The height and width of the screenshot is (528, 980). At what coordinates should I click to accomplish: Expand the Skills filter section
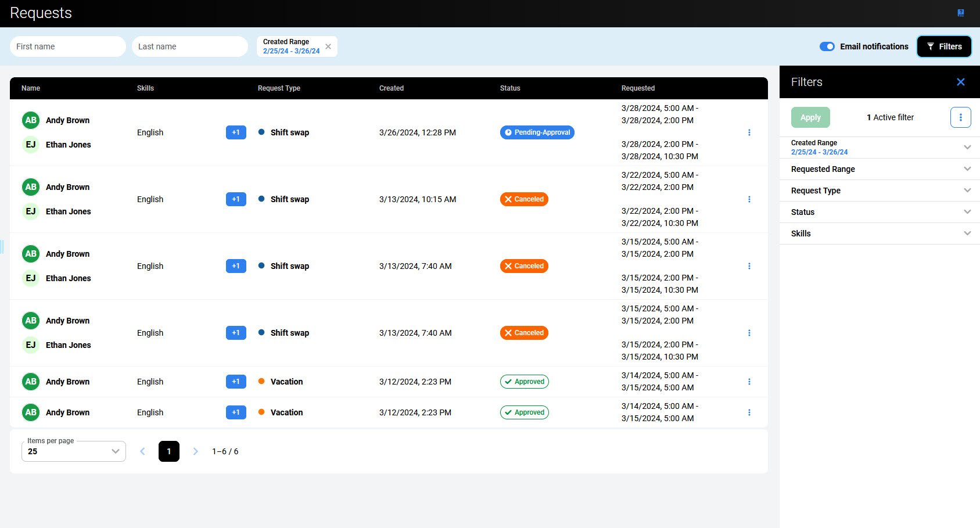coord(880,234)
